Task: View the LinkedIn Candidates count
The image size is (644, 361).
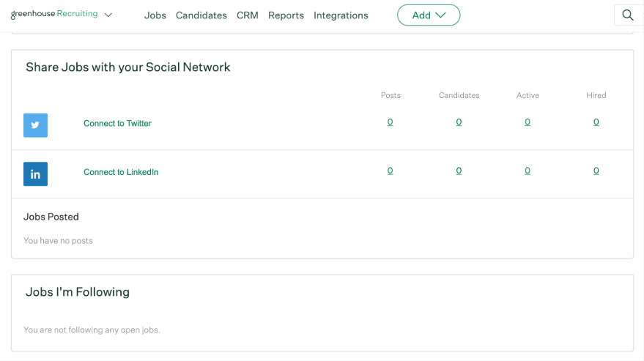Action: pos(459,171)
